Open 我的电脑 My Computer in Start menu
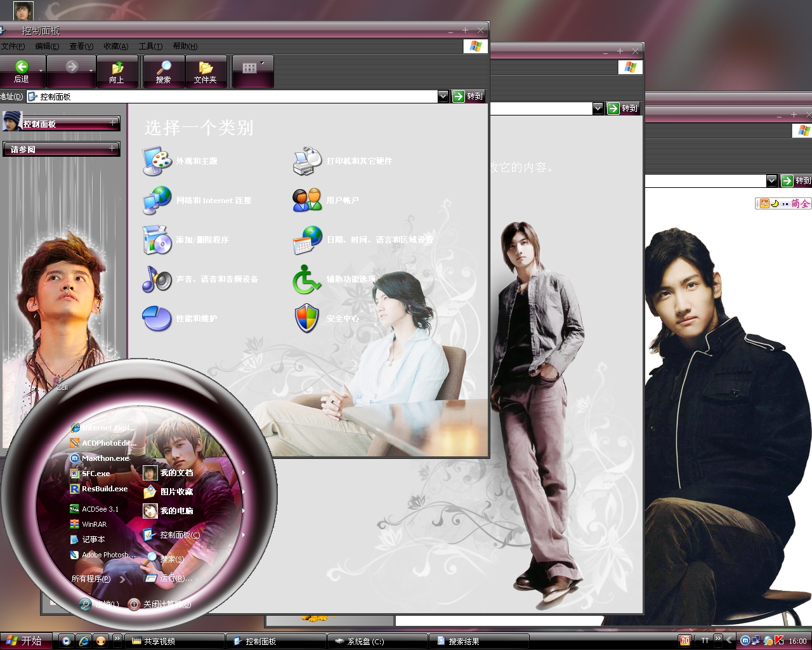Screen dimensions: 812x650 click(x=168, y=511)
